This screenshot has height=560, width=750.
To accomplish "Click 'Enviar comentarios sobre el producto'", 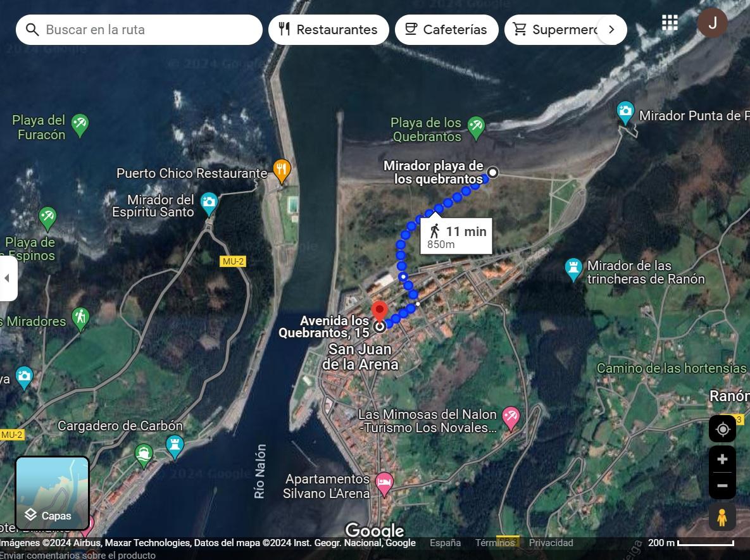I will tap(78, 555).
